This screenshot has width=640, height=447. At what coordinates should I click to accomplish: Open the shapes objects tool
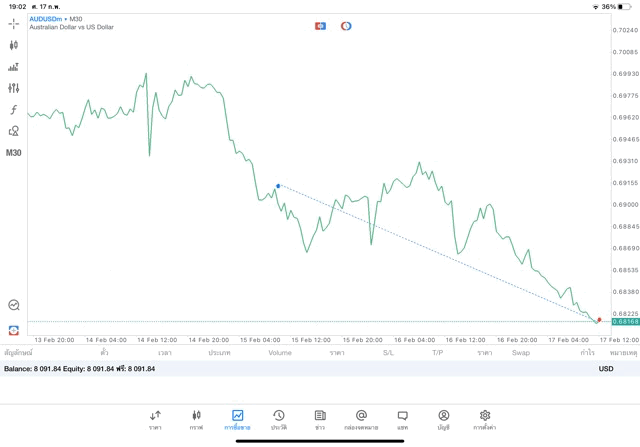point(13,131)
